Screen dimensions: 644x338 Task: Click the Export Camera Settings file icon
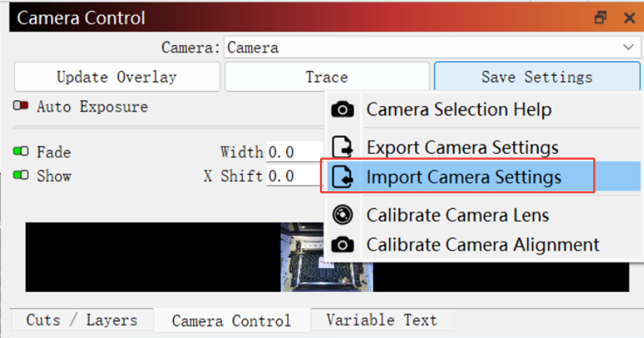343,148
